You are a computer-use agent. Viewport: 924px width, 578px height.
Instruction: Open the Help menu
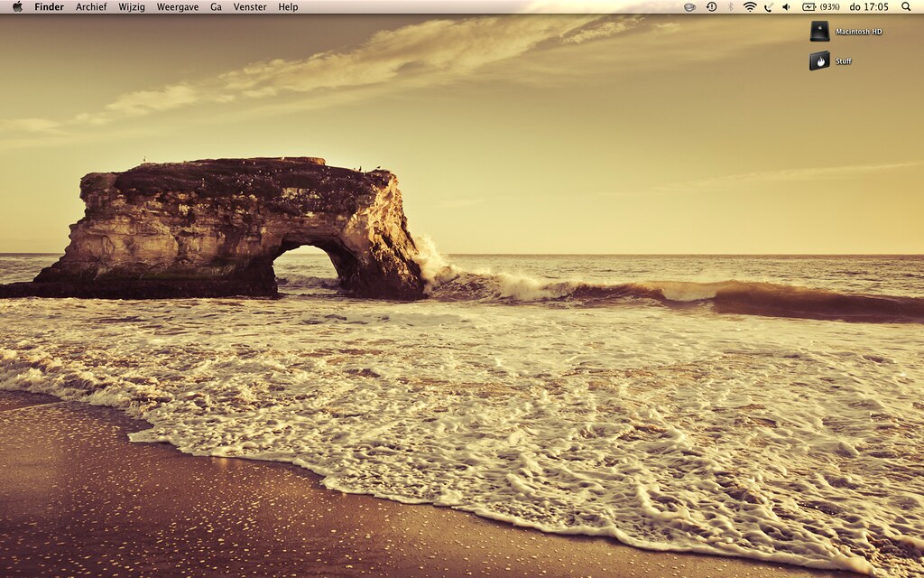(288, 7)
